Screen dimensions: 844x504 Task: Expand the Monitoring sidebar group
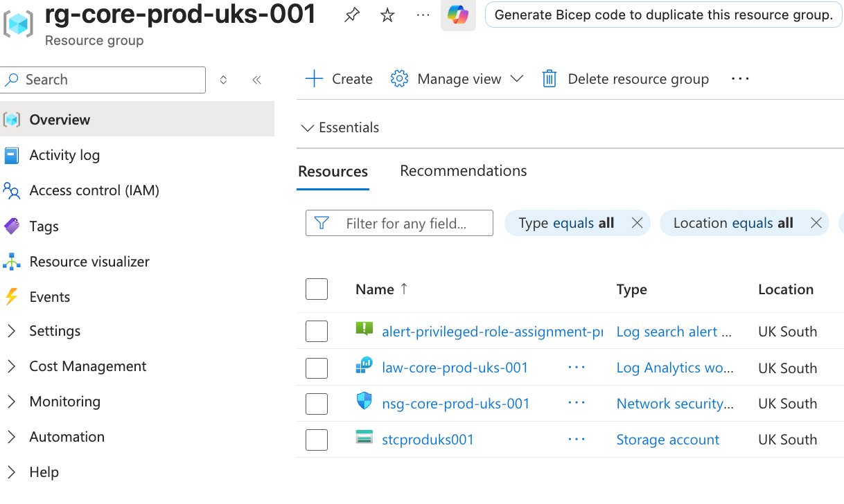click(x=11, y=402)
